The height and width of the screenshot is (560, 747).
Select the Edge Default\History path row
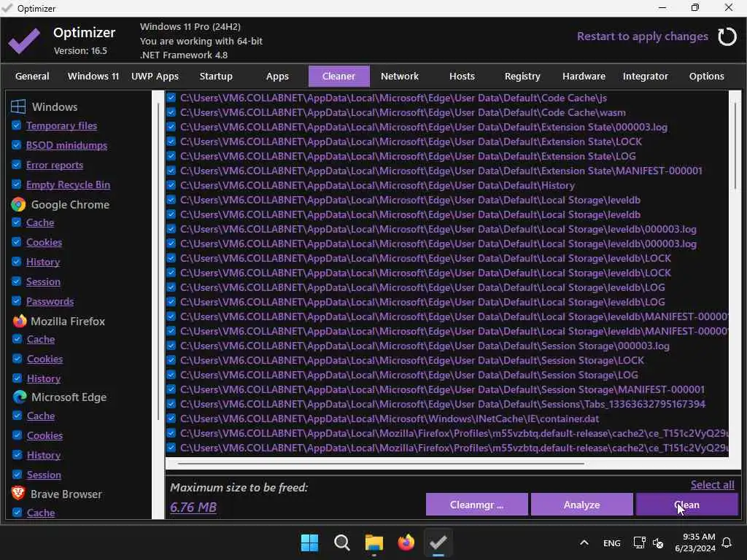click(x=377, y=185)
